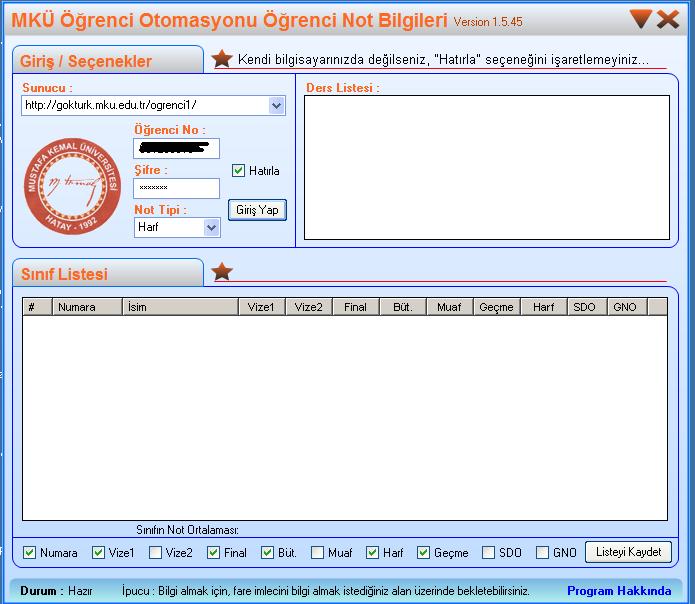Close the application with the X icon
This screenshot has width=695, height=604.
(668, 19)
